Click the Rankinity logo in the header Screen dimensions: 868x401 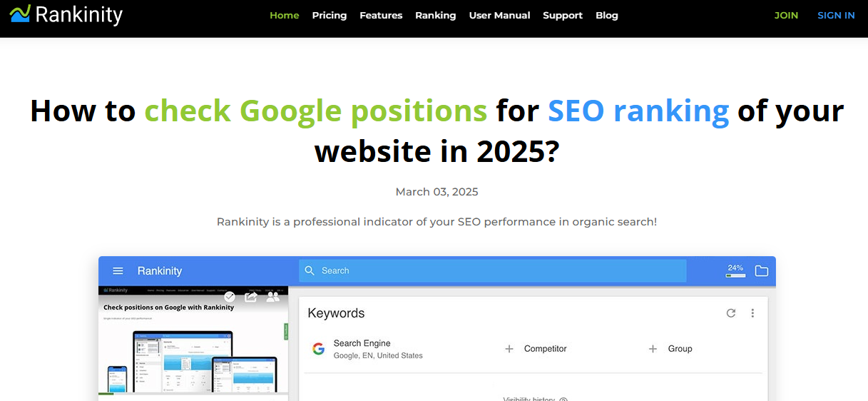coord(66,14)
